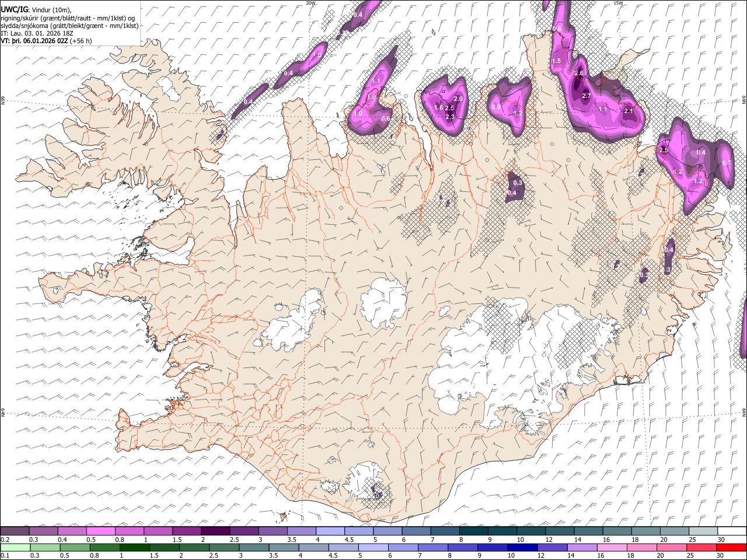Click upper legend swatch between 12 and 14

560,531
